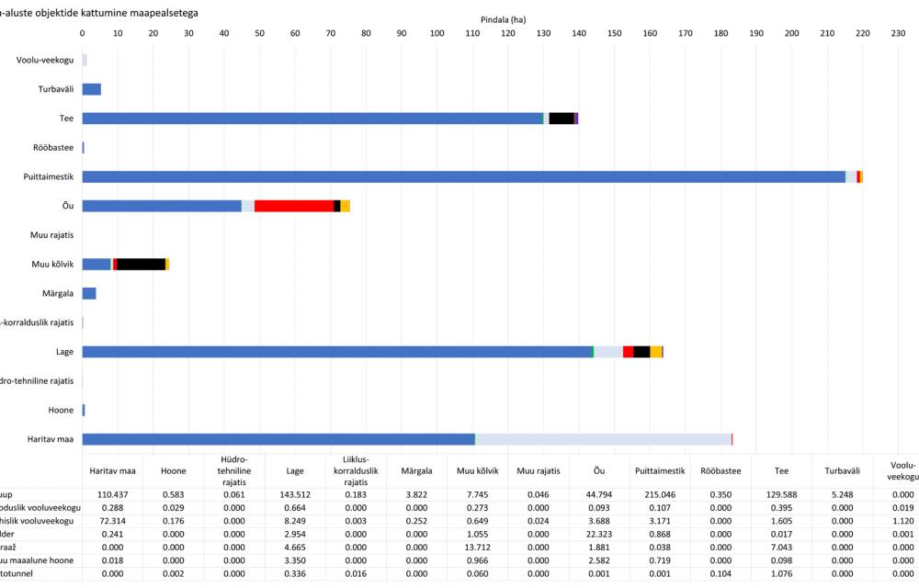Select the chart title ending 'kattumine maapealsetega'

[99, 12]
